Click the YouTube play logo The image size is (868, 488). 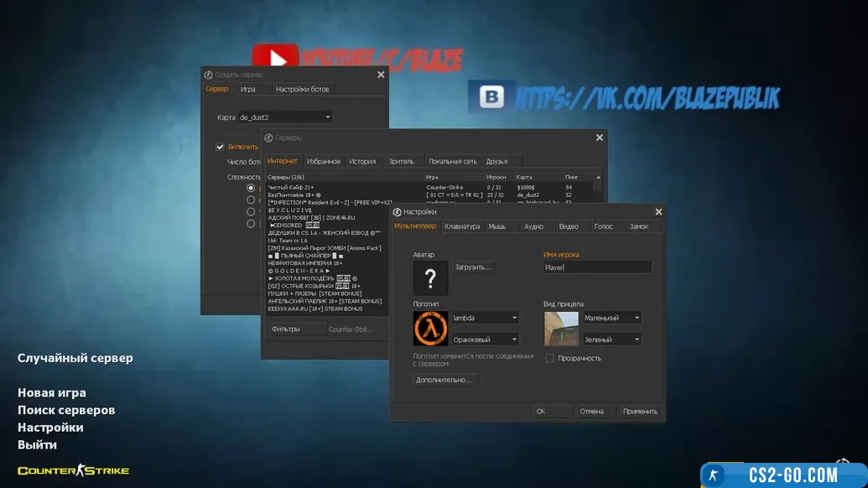(274, 60)
